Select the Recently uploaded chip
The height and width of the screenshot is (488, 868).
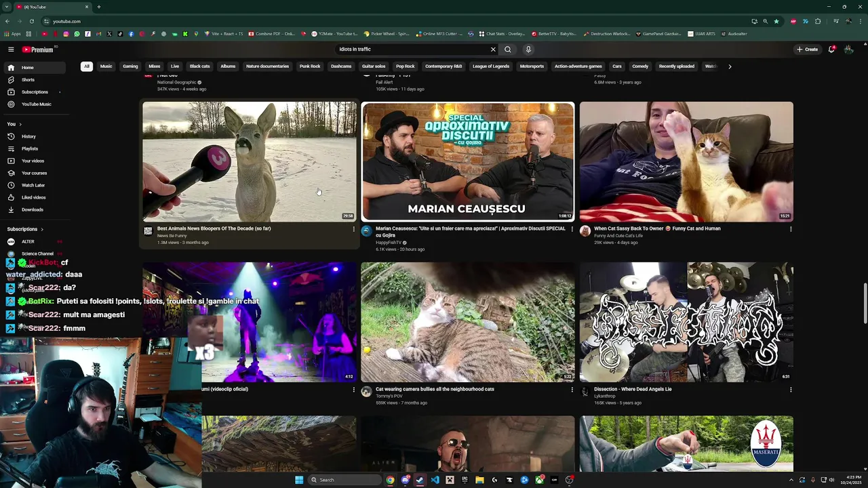coord(677,66)
